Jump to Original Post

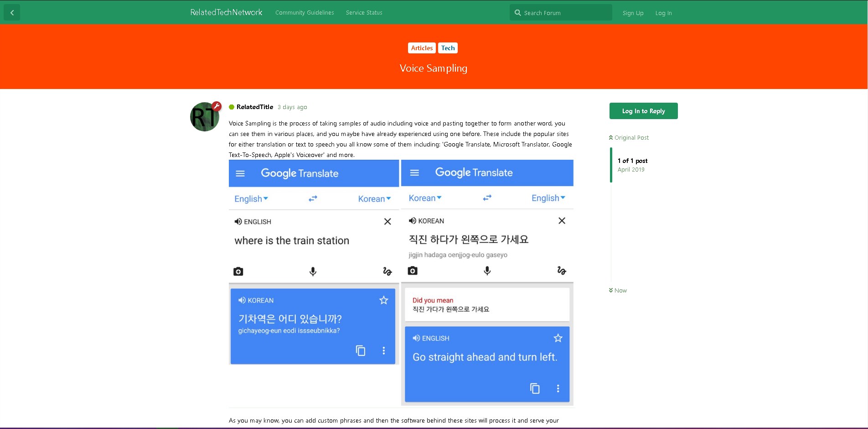pos(629,137)
